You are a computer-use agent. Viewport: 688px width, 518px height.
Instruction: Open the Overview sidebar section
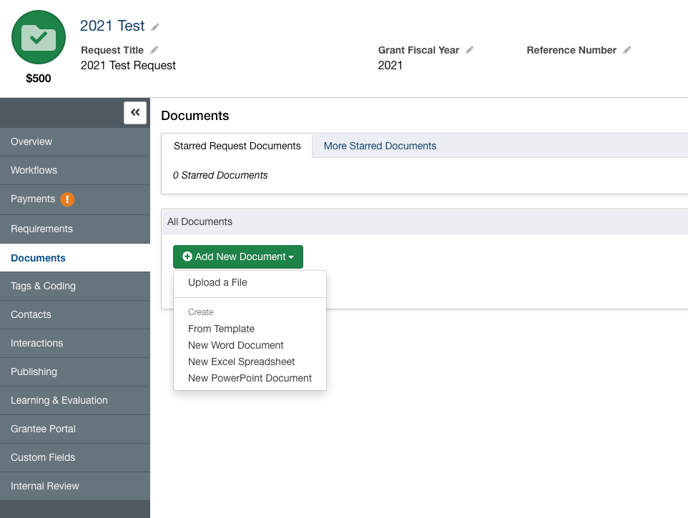click(75, 142)
